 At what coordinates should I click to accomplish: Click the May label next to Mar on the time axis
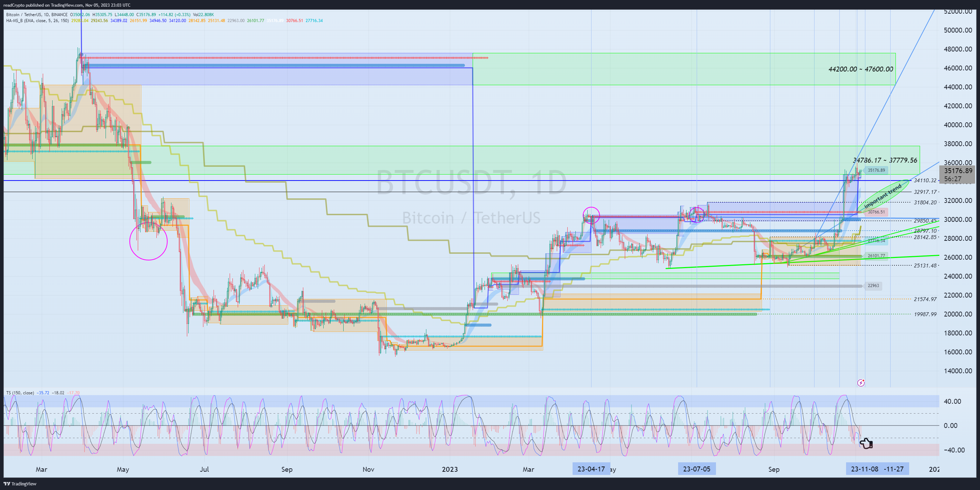click(x=123, y=469)
